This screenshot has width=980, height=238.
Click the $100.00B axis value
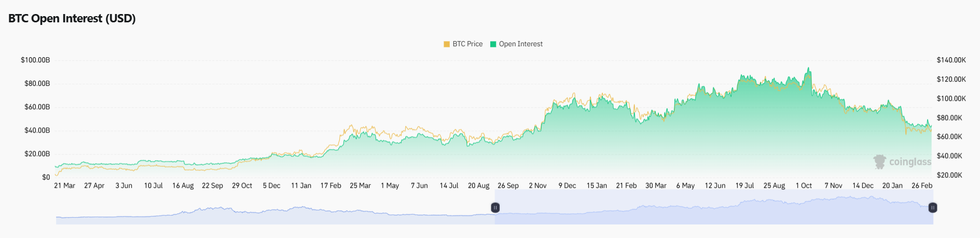[35, 60]
